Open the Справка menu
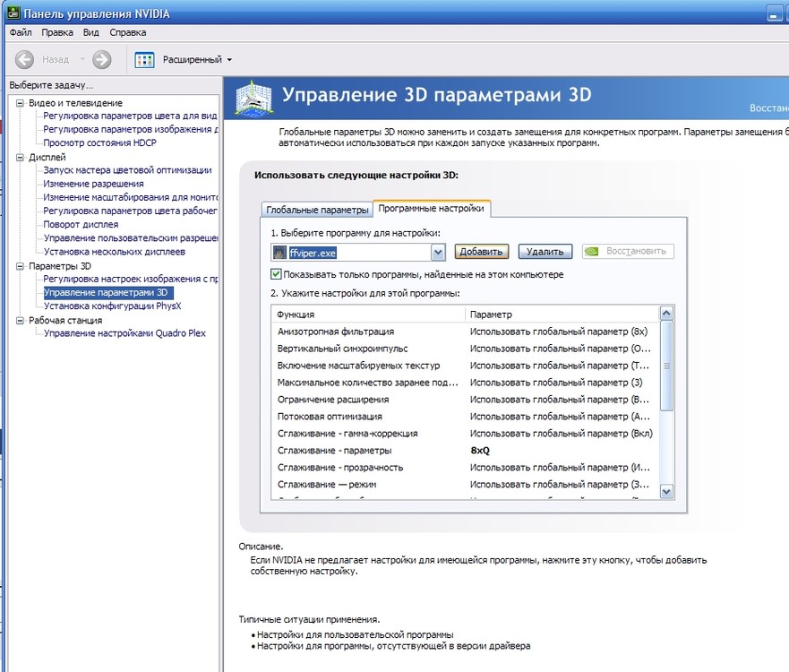The height and width of the screenshot is (672, 789). coord(128,33)
